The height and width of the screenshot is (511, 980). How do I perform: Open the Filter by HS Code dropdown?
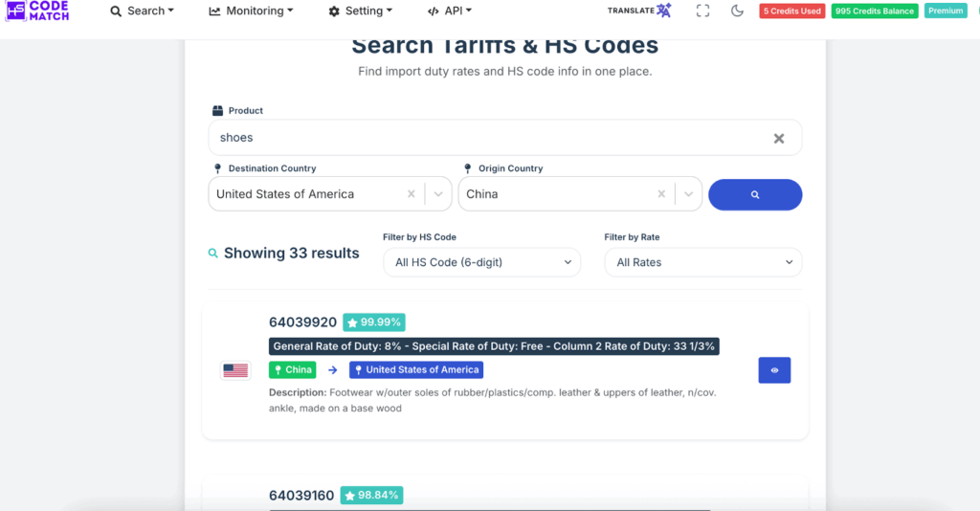click(x=481, y=262)
